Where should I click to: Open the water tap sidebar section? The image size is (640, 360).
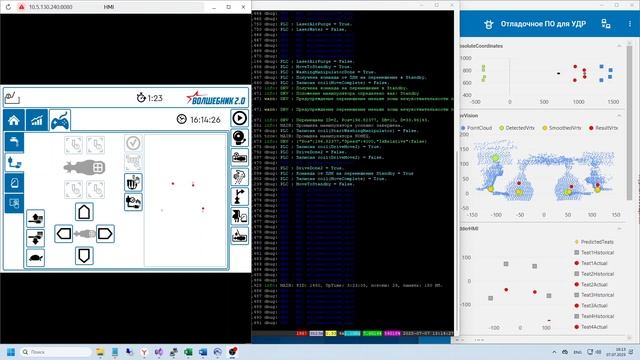14,142
